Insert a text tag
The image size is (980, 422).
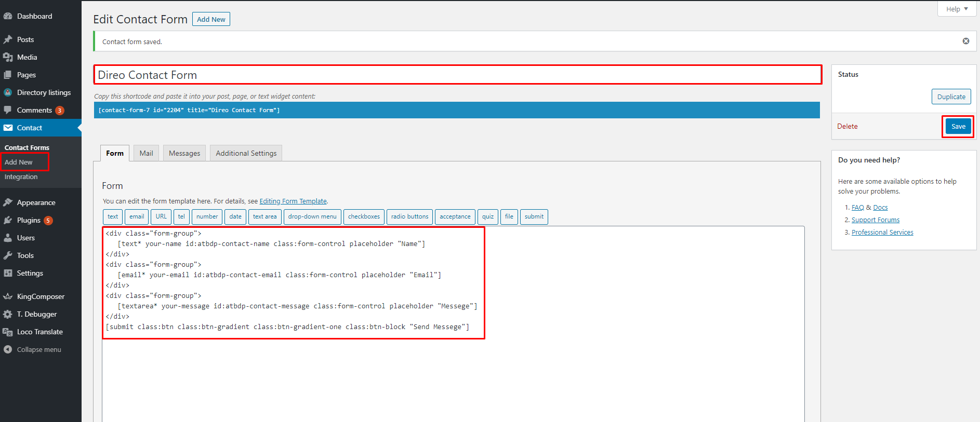coord(113,216)
